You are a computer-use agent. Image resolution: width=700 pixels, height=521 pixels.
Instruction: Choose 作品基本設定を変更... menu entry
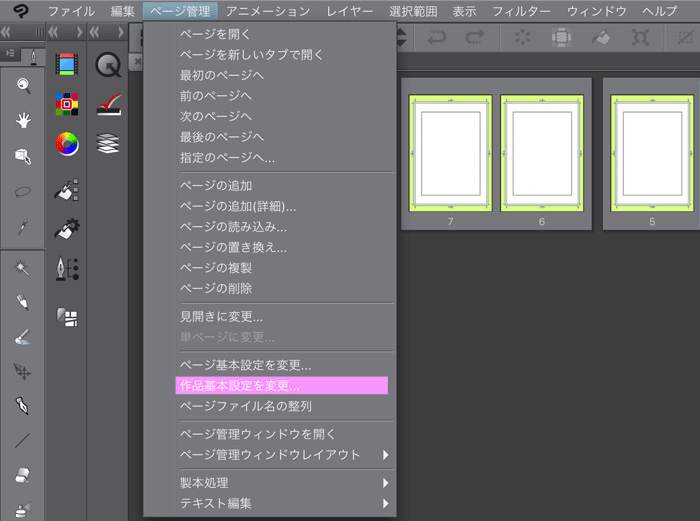[x=282, y=385]
